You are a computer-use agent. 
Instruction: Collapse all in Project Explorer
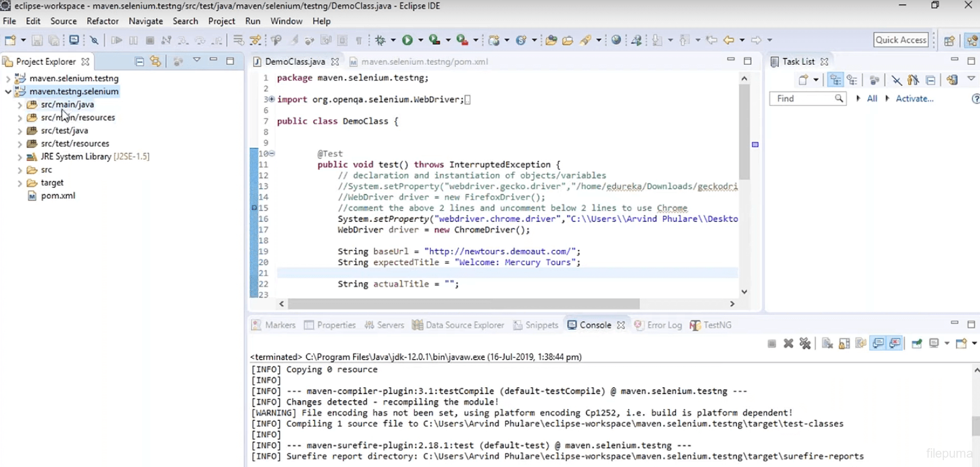click(140, 61)
